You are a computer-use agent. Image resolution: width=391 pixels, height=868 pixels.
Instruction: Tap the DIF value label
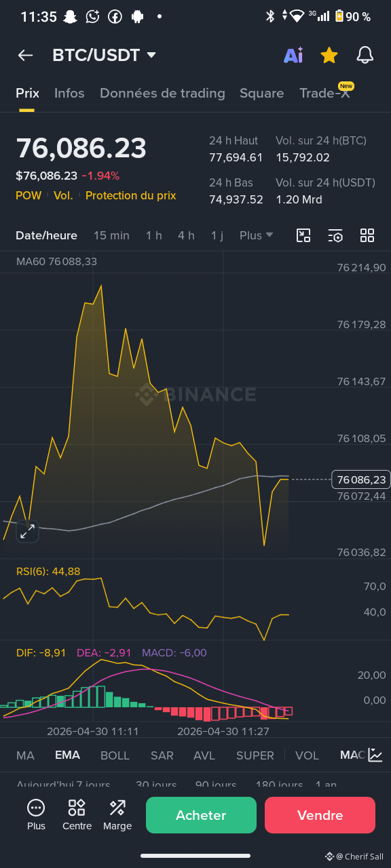click(41, 652)
